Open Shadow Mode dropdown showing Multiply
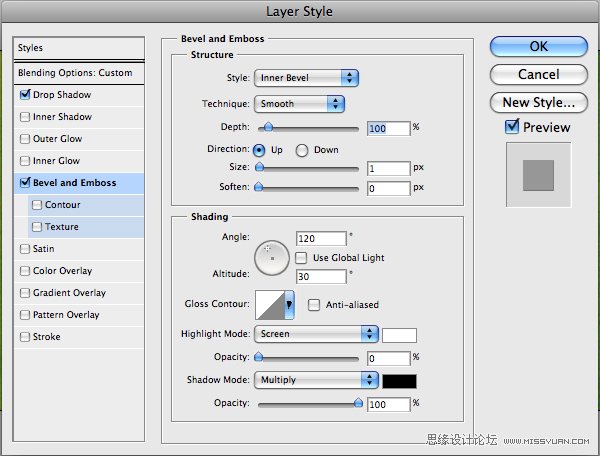This screenshot has width=600, height=456. coord(317,380)
